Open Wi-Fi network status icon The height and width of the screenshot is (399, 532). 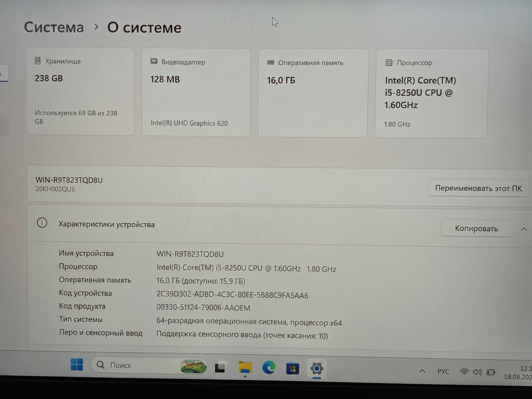tap(464, 372)
